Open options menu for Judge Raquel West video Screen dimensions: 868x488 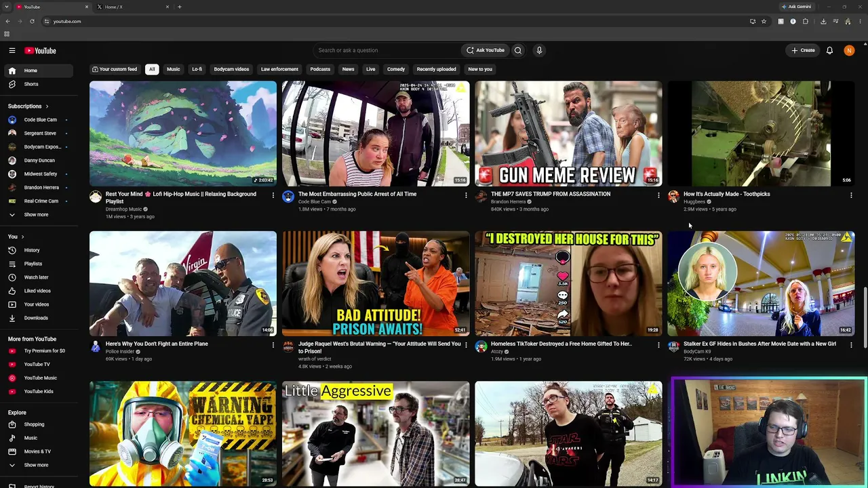466,345
